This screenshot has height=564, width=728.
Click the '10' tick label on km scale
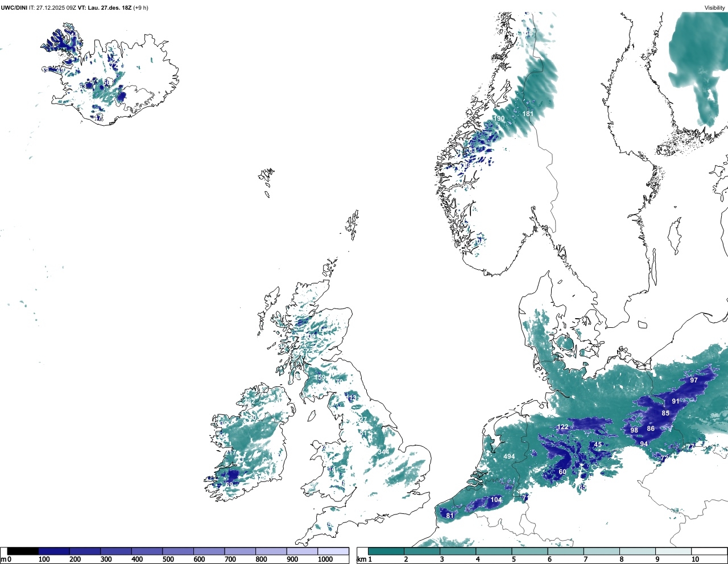695,559
